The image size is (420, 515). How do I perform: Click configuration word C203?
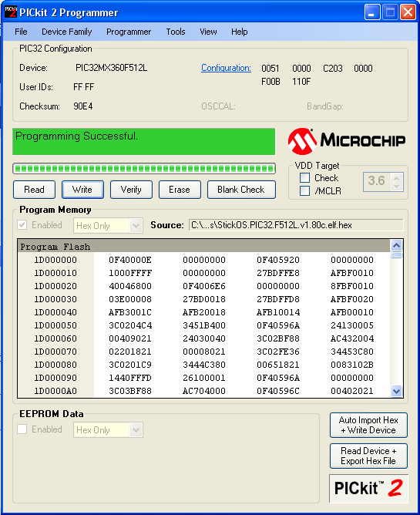333,69
